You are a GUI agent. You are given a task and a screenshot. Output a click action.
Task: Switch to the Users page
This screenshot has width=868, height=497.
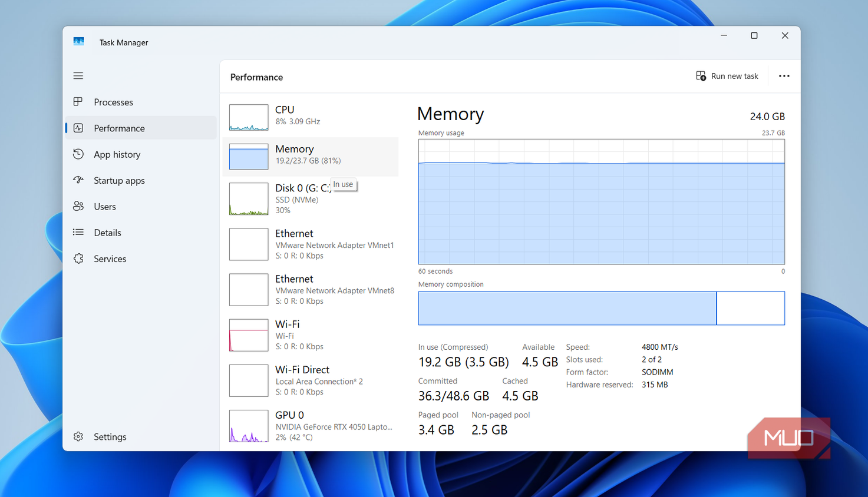[105, 206]
